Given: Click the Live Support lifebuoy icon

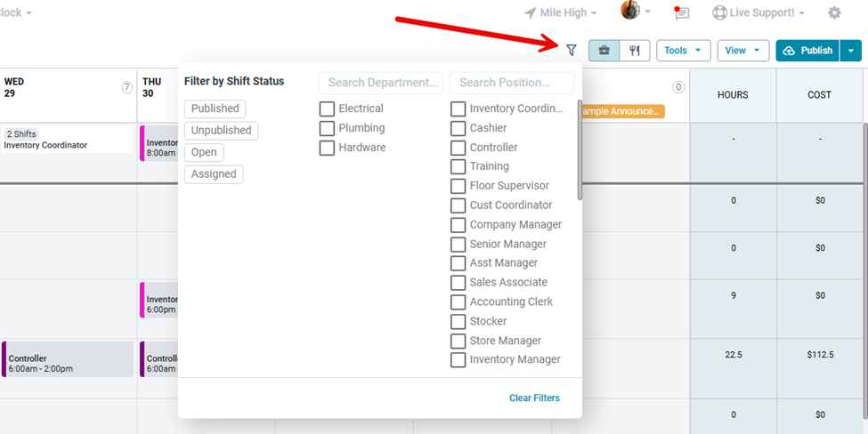Looking at the screenshot, I should [x=719, y=12].
